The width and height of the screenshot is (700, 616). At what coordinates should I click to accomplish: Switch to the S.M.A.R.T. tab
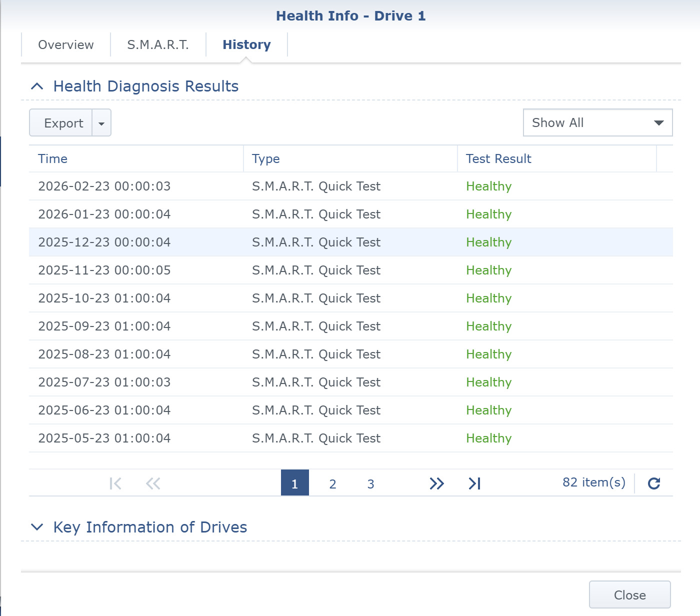158,45
